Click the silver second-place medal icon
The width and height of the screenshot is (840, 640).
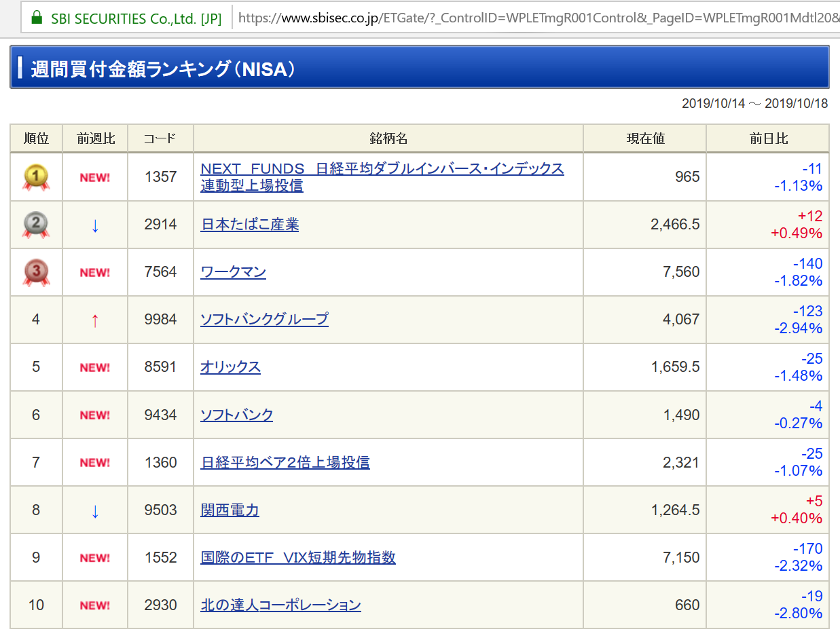point(36,225)
